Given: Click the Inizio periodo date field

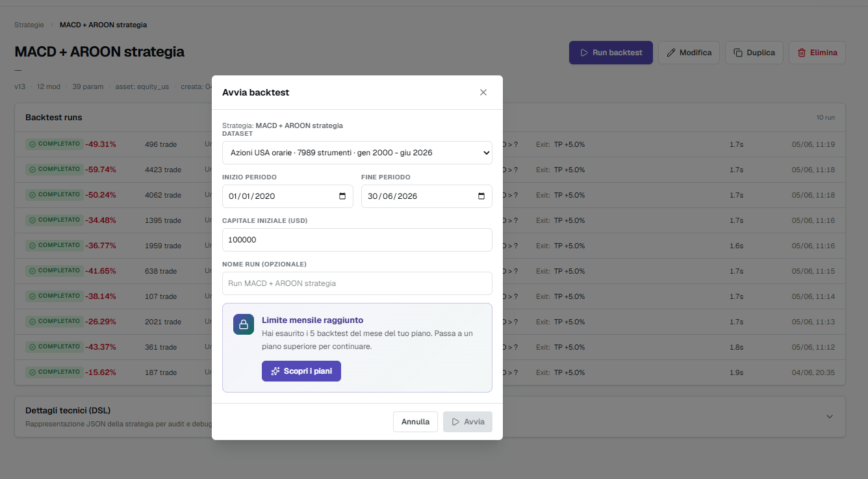Looking at the screenshot, I should click(x=288, y=196).
